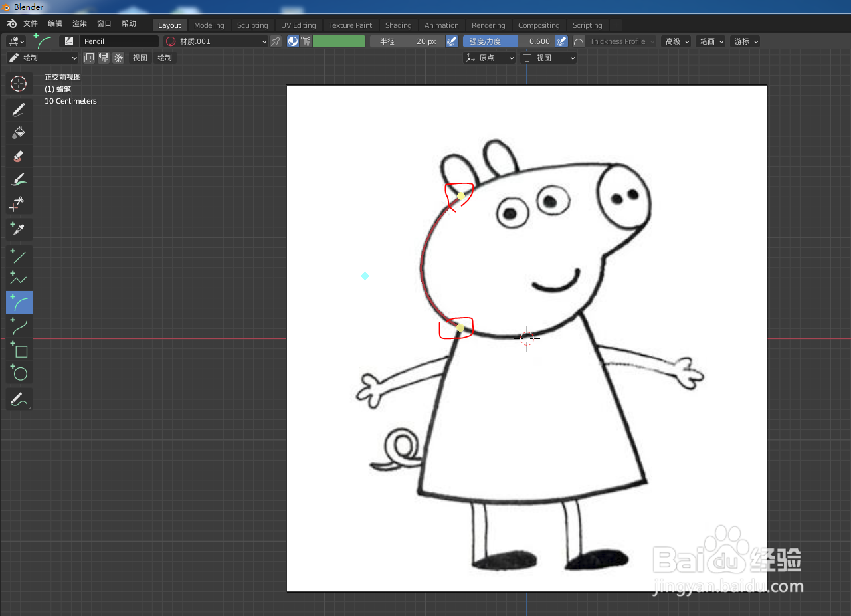Open the 文件 menu
The width and height of the screenshot is (851, 616).
pos(30,23)
